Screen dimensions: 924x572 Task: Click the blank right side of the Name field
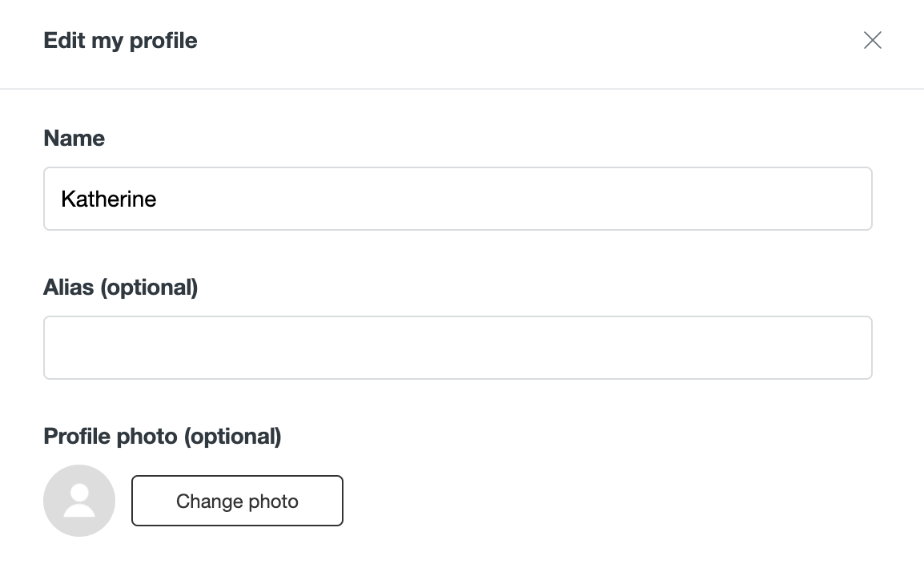(x=649, y=199)
